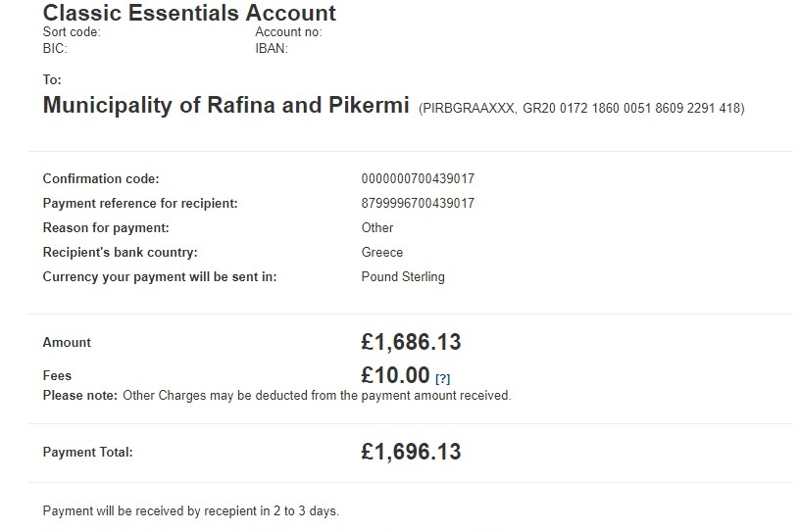Click the confirmation code 0000000700439017

point(418,178)
